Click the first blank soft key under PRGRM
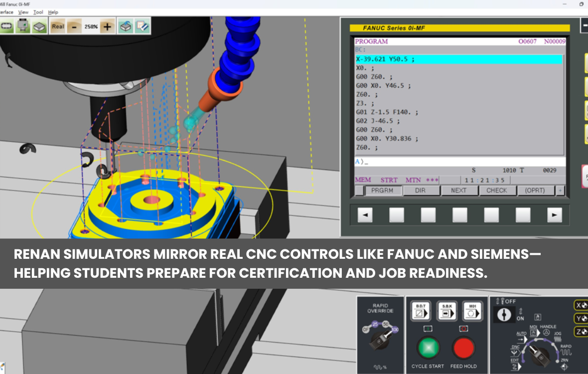 pyautogui.click(x=396, y=215)
